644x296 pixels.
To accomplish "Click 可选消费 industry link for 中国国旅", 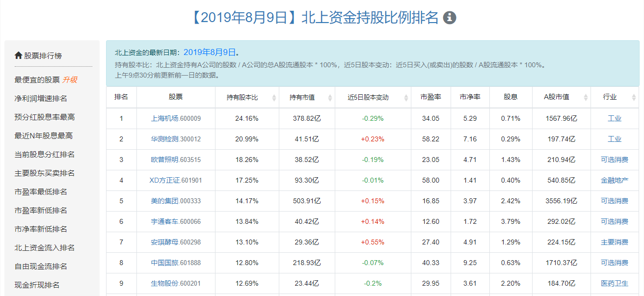I will tap(615, 263).
